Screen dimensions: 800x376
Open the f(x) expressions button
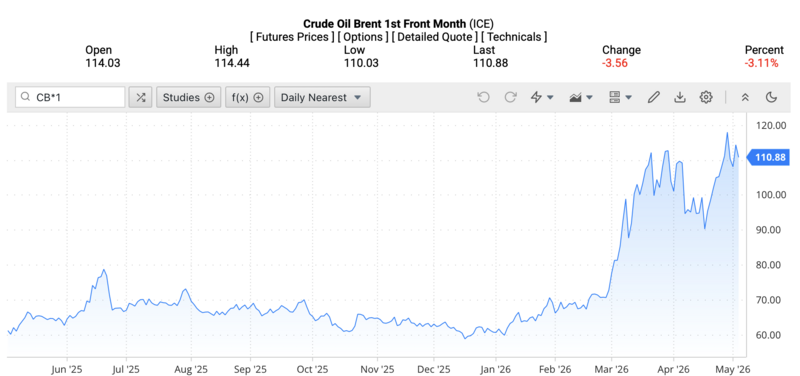247,97
